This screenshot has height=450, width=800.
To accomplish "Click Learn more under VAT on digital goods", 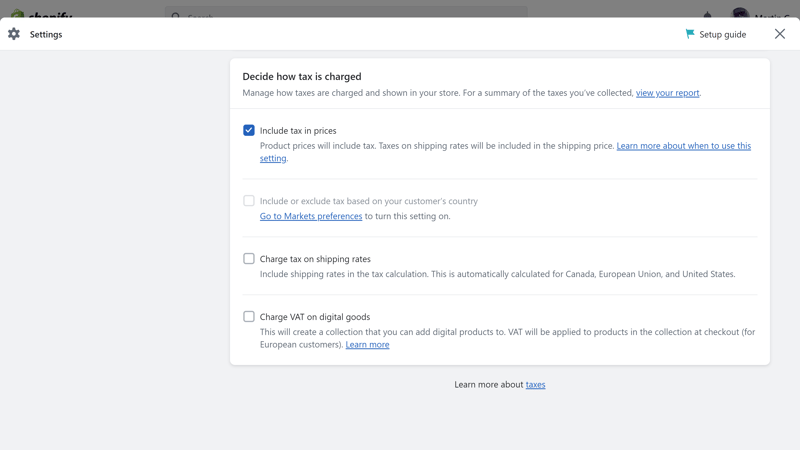I will click(367, 344).
